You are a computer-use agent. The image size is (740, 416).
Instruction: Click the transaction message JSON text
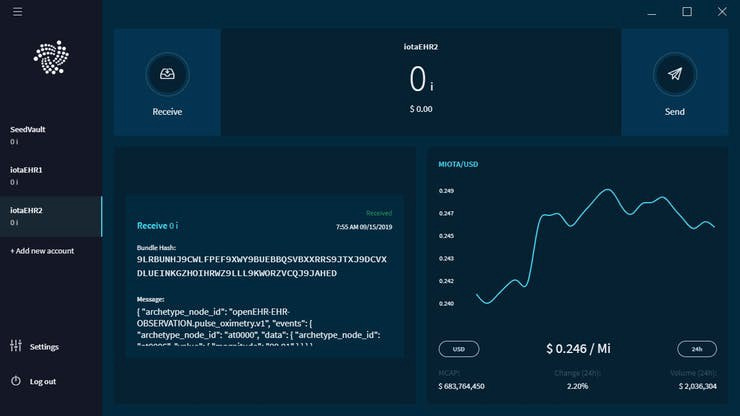click(259, 328)
